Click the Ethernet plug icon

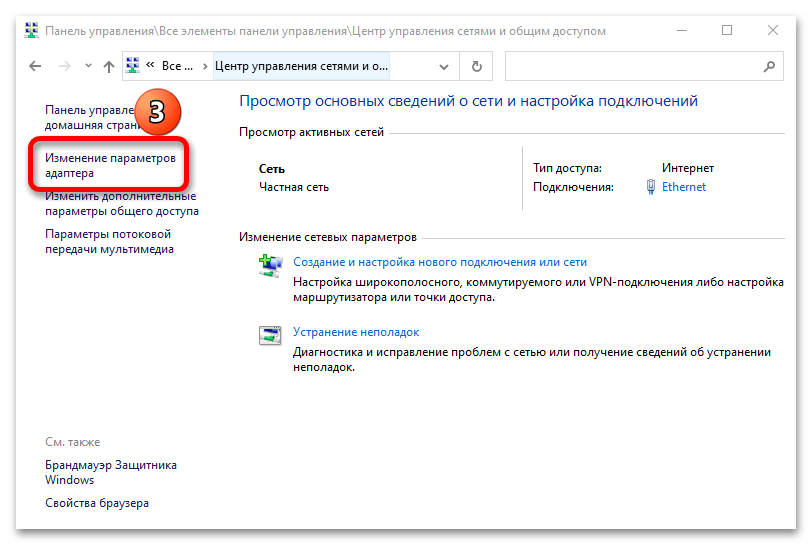[x=651, y=187]
